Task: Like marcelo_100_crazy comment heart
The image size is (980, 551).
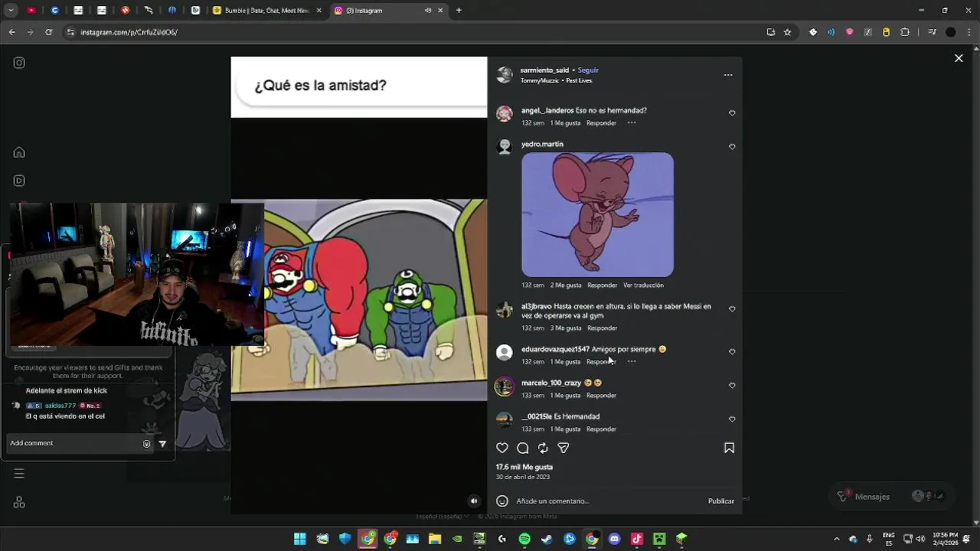Action: pyautogui.click(x=732, y=386)
